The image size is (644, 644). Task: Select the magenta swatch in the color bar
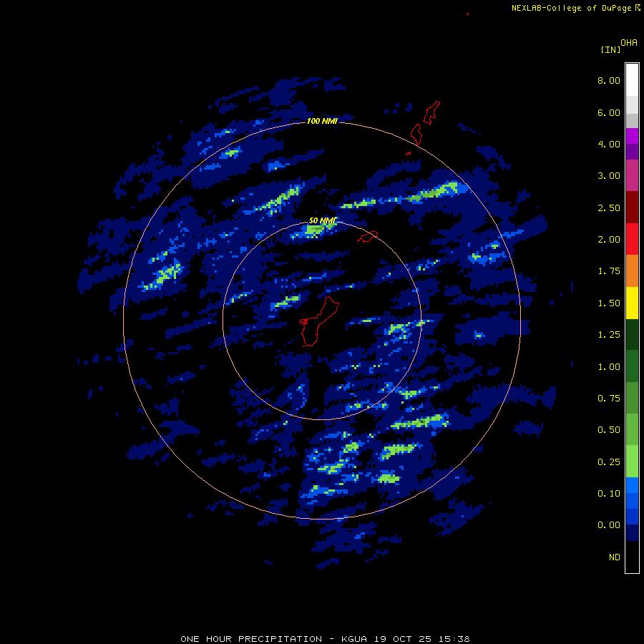click(x=632, y=136)
